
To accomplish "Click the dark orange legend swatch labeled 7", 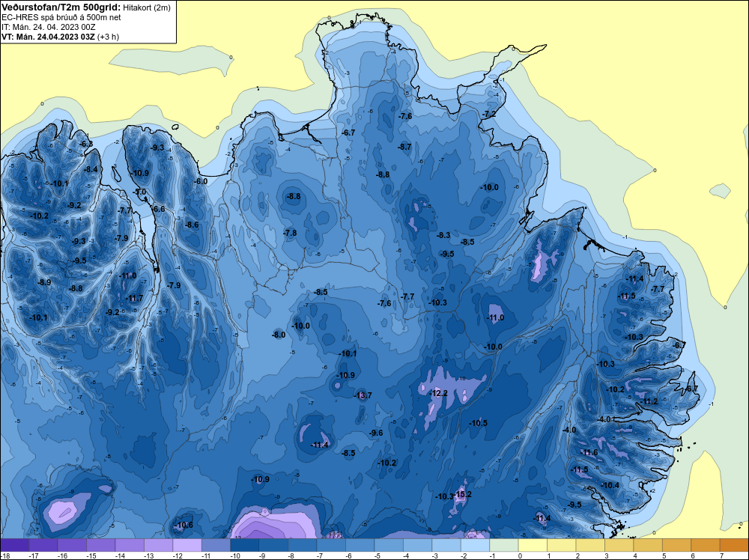I will [734, 545].
